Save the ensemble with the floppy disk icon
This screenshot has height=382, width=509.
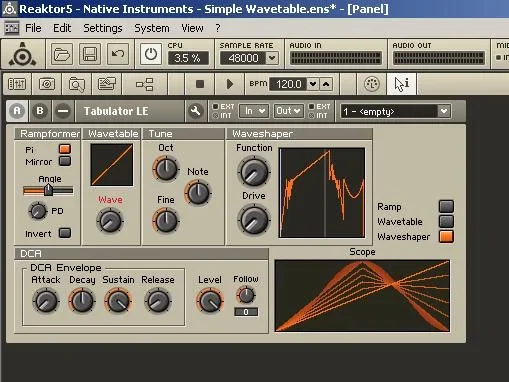(90, 54)
